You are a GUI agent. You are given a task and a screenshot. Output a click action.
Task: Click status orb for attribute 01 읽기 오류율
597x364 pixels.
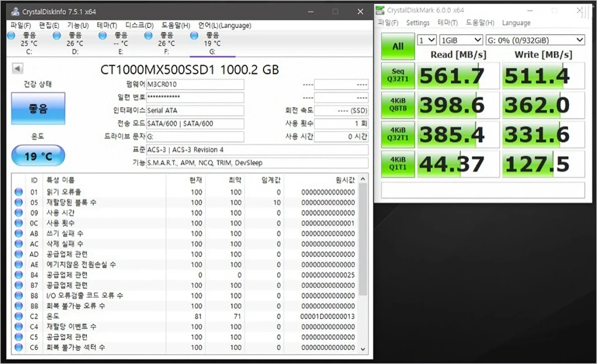click(x=19, y=192)
